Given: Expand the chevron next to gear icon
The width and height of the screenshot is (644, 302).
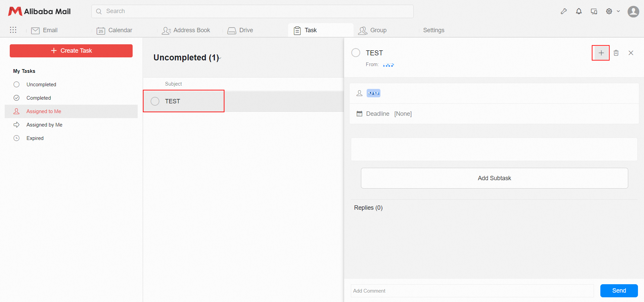Looking at the screenshot, I should (618, 11).
